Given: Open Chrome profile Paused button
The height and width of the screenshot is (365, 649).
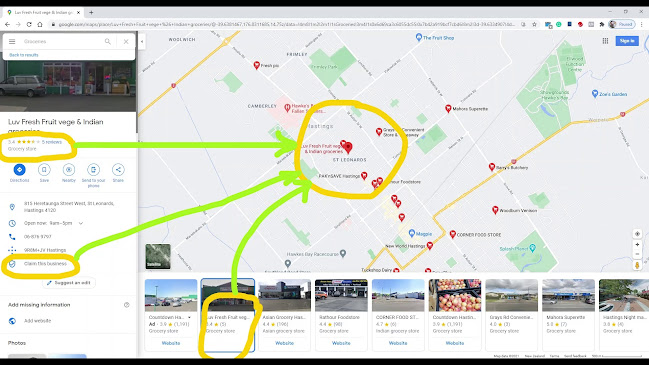Looking at the screenshot, I should 622,24.
